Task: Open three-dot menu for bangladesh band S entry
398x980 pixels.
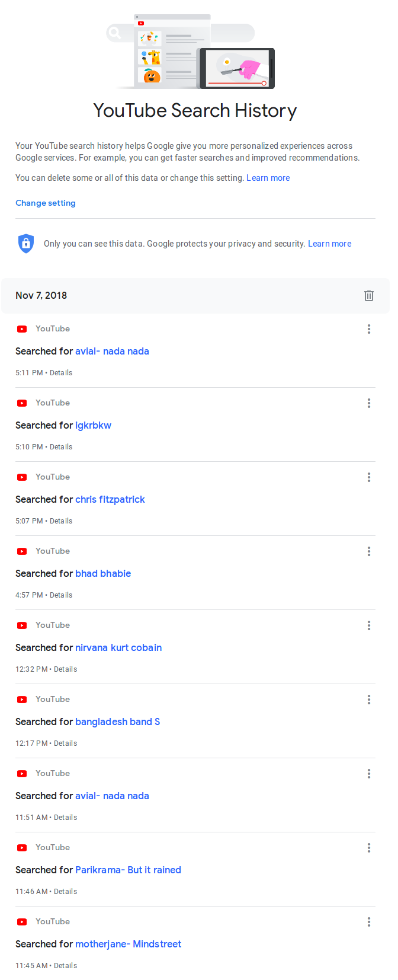Action: click(x=368, y=700)
